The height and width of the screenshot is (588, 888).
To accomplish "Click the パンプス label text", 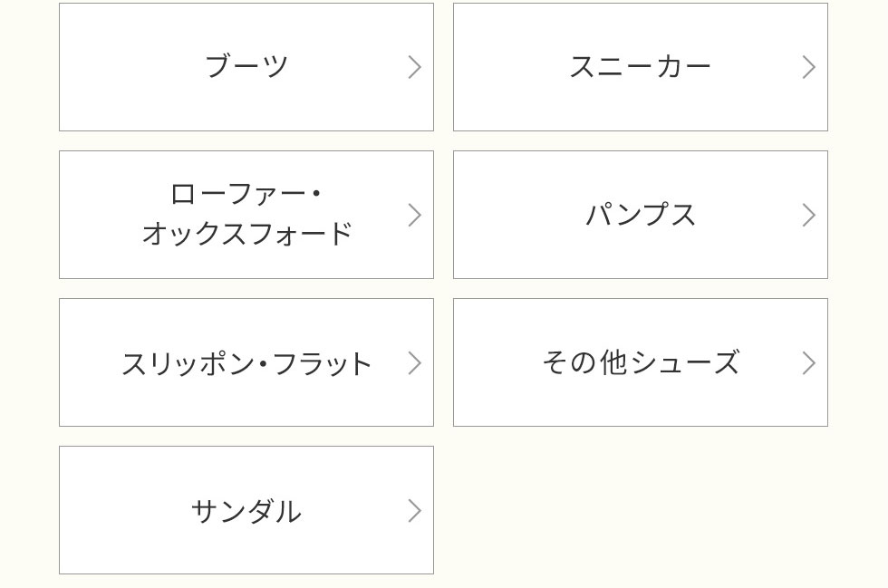I will coord(641,215).
